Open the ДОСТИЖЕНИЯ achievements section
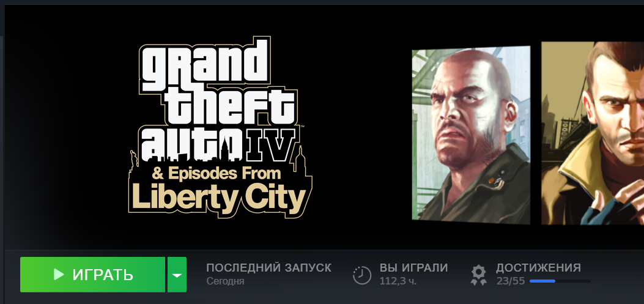The image size is (644, 304). coord(538,268)
